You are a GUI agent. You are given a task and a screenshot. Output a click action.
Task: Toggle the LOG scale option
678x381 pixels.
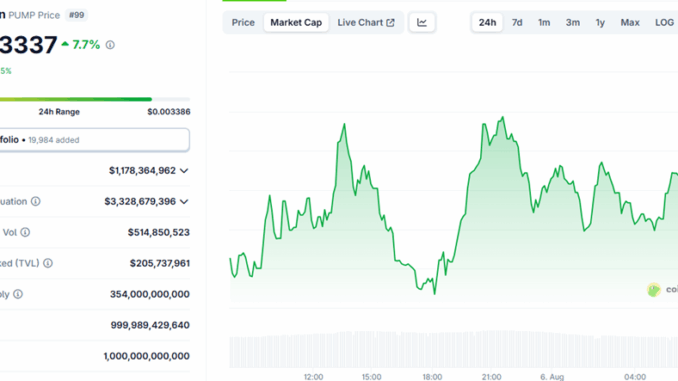pos(664,22)
